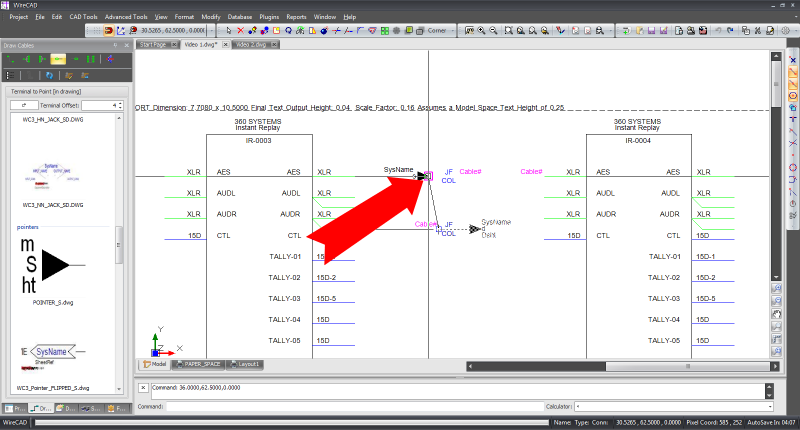This screenshot has height=430, width=800.
Task: Click the Redo arrow icon
Action: (x=730, y=31)
